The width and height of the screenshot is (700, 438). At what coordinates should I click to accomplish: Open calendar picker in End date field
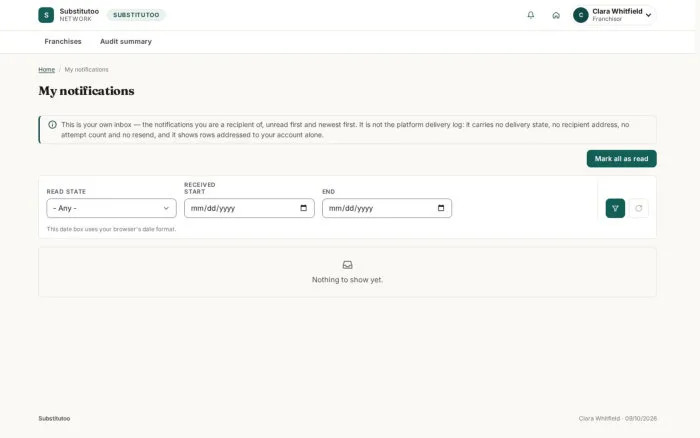441,208
